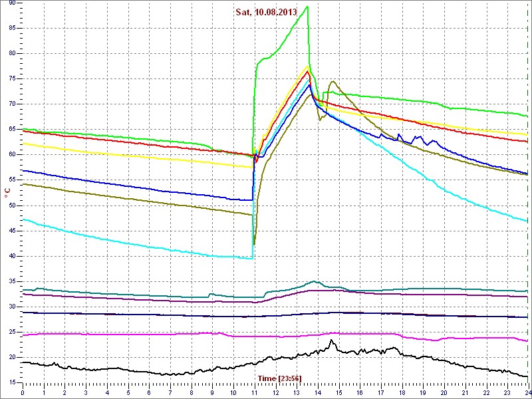532x399 pixels.
Task: Click the 50 tick on the temperature axis
Action: click(x=13, y=205)
